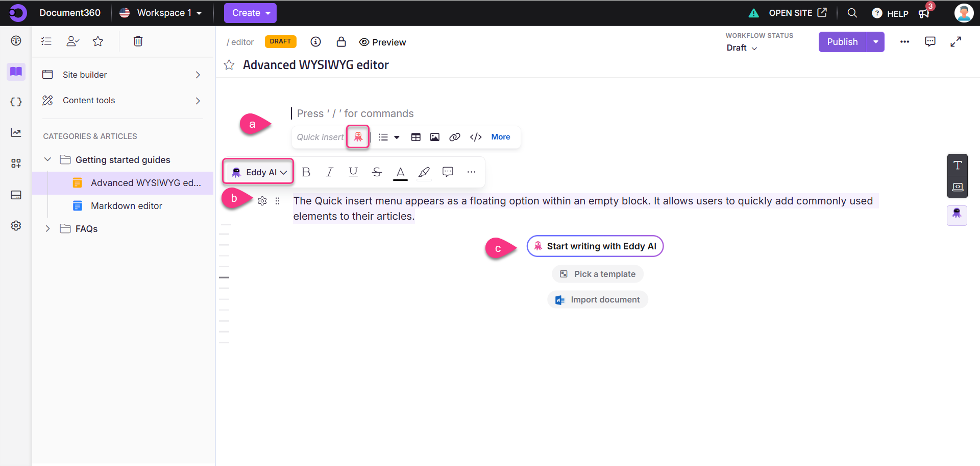Toggle underline formatting
This screenshot has width=980, height=466.
[353, 172]
